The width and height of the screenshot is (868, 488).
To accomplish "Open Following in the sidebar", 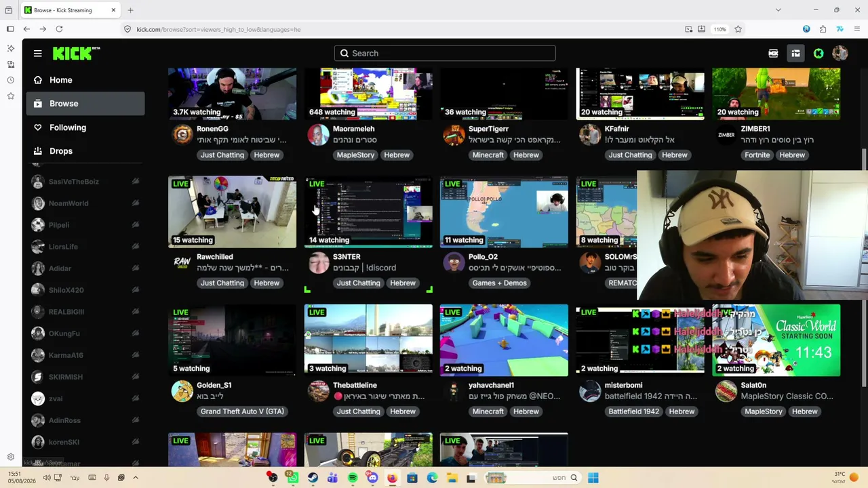I will click(x=85, y=127).
